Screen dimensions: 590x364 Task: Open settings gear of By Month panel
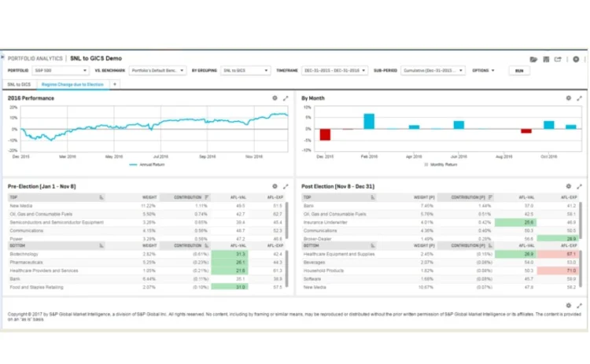click(x=568, y=98)
